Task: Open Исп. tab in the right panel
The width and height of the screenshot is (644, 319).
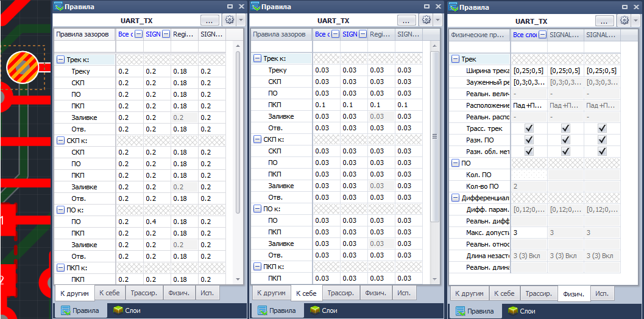Action: (601, 293)
